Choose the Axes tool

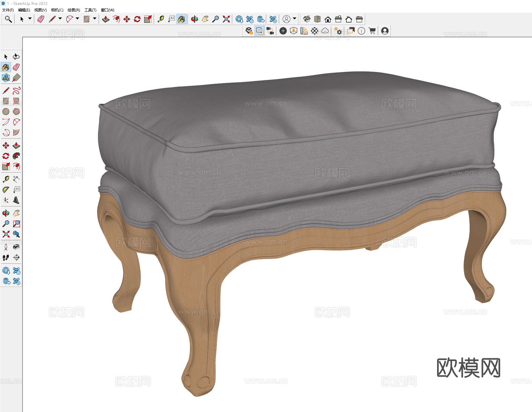click(6, 200)
